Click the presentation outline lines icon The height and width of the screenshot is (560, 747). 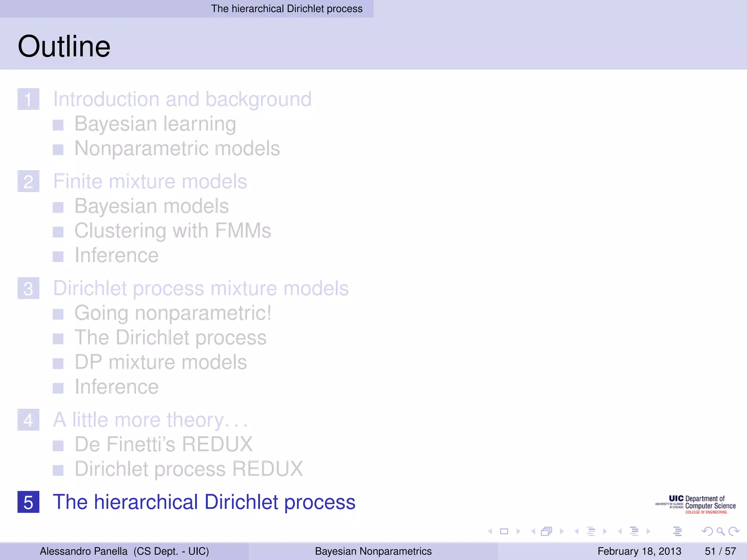click(x=677, y=531)
